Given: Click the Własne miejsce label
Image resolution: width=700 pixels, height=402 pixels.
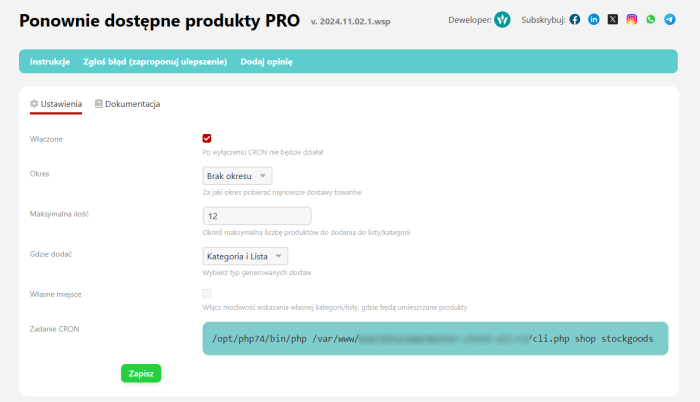Looking at the screenshot, I should pyautogui.click(x=56, y=294).
